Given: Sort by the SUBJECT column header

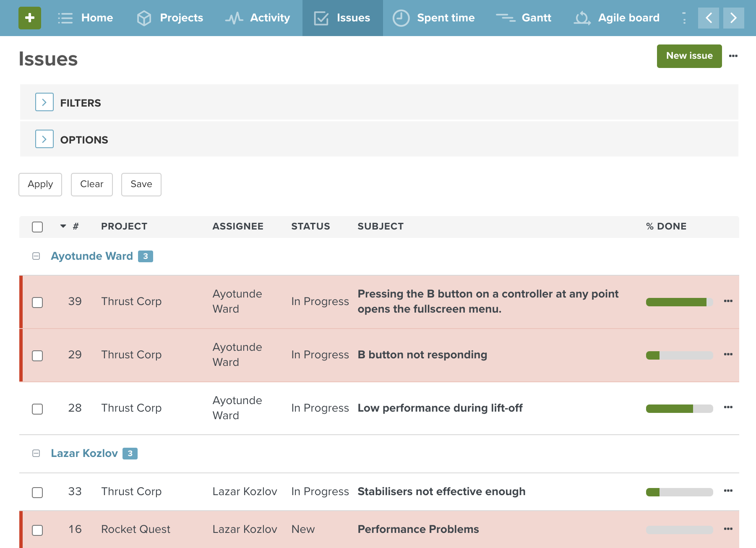Looking at the screenshot, I should [381, 227].
